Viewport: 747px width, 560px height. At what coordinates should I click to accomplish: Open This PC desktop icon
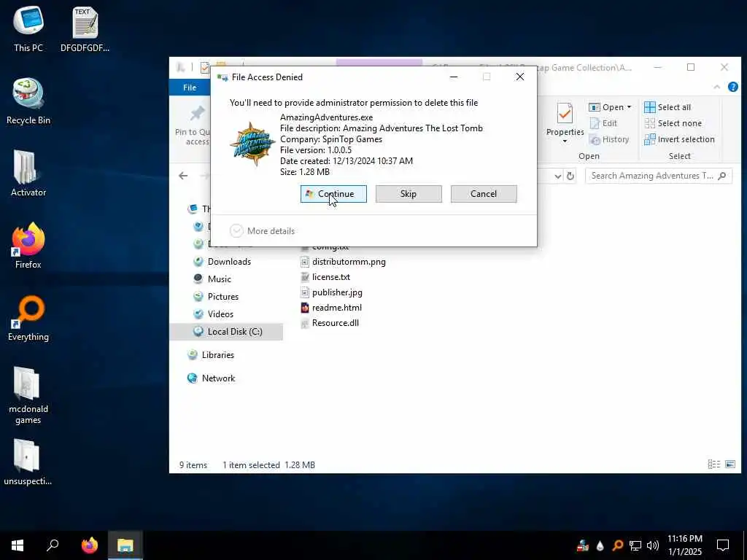point(28,29)
